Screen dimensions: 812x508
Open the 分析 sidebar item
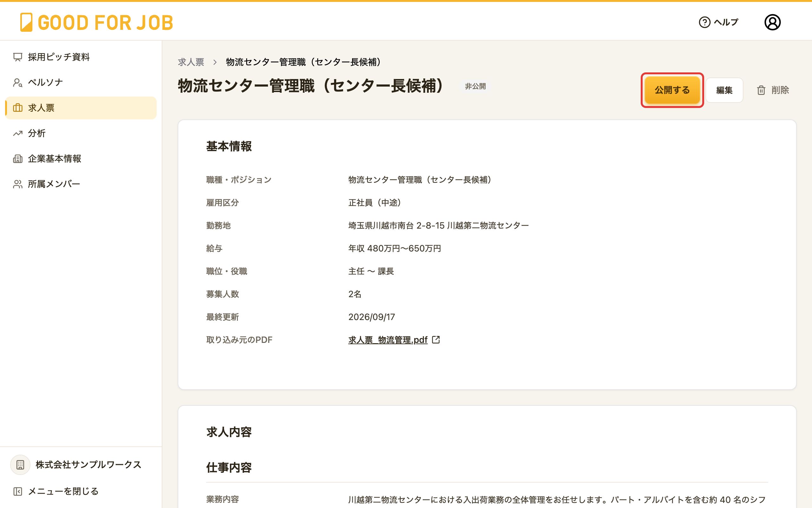(x=81, y=133)
